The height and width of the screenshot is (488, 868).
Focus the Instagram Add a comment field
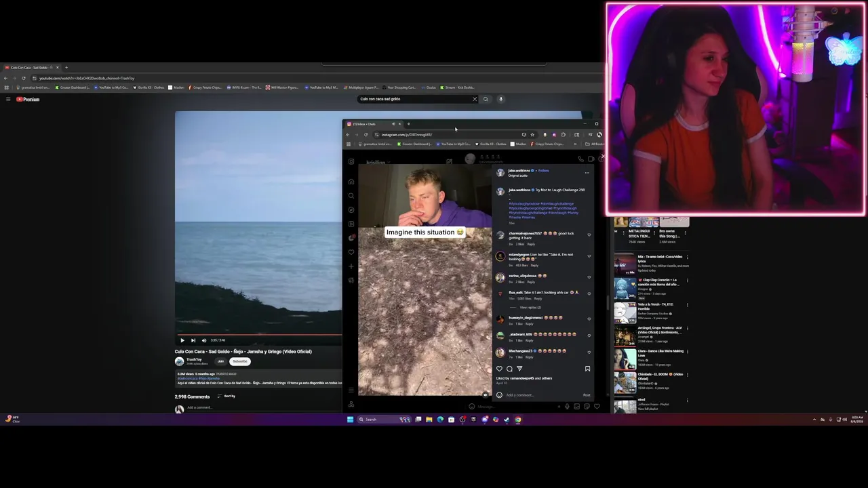[542, 395]
